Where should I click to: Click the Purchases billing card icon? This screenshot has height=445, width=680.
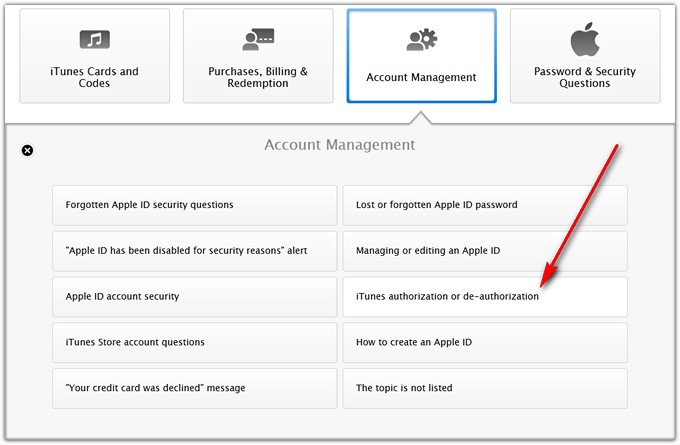258,39
